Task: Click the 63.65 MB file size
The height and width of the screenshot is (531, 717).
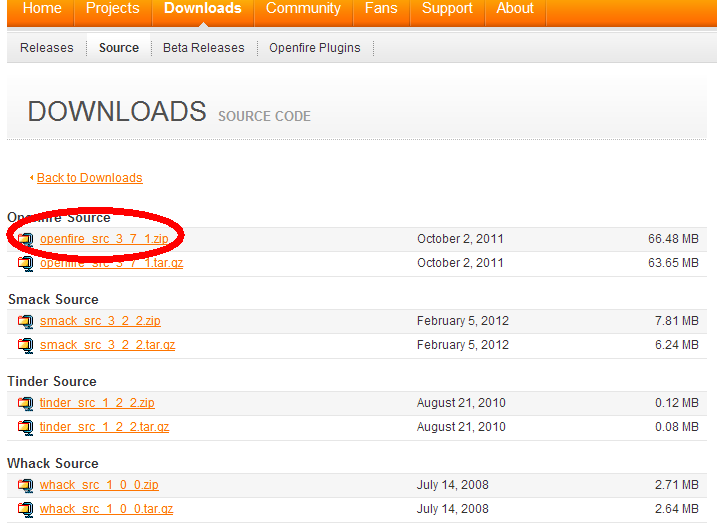Action: [x=673, y=263]
